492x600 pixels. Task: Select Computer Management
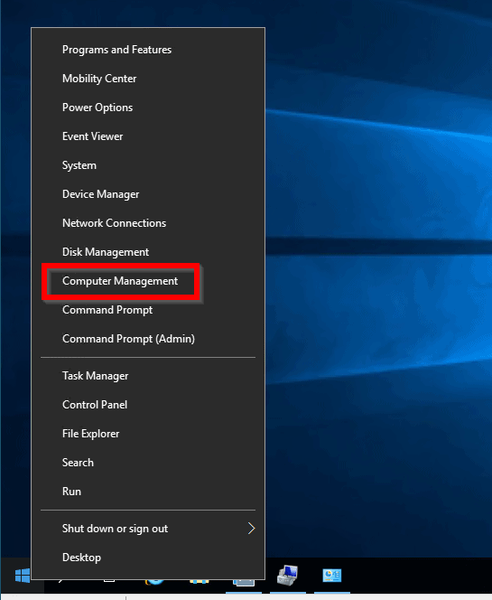pos(148,281)
